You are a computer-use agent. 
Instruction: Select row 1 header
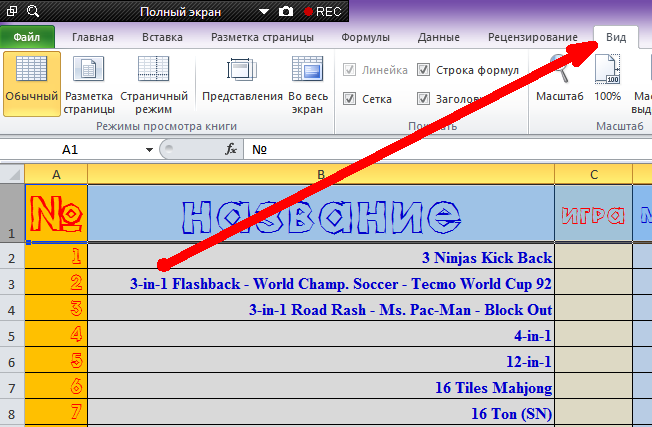click(x=12, y=213)
